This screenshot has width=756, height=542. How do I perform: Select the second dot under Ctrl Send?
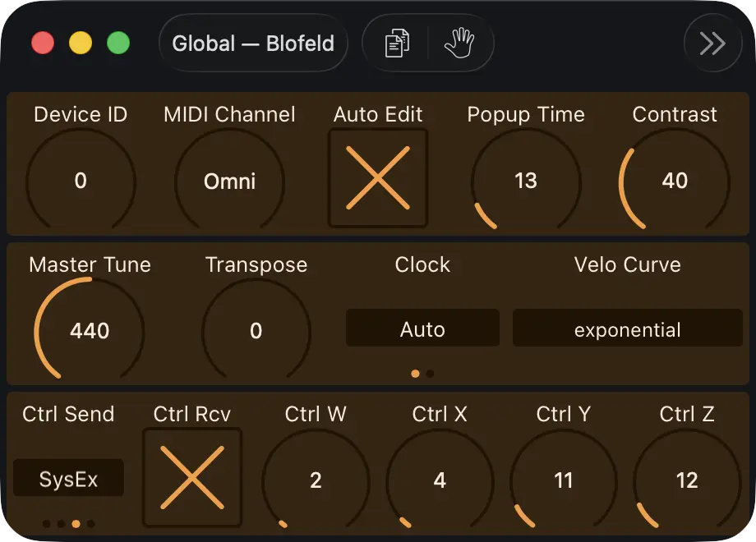point(62,524)
